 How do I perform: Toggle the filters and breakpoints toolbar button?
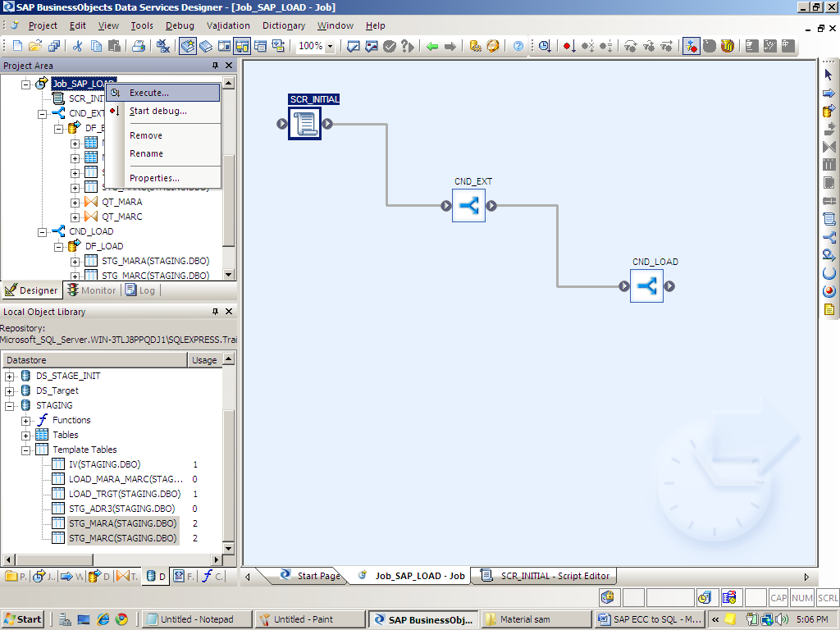coord(691,46)
